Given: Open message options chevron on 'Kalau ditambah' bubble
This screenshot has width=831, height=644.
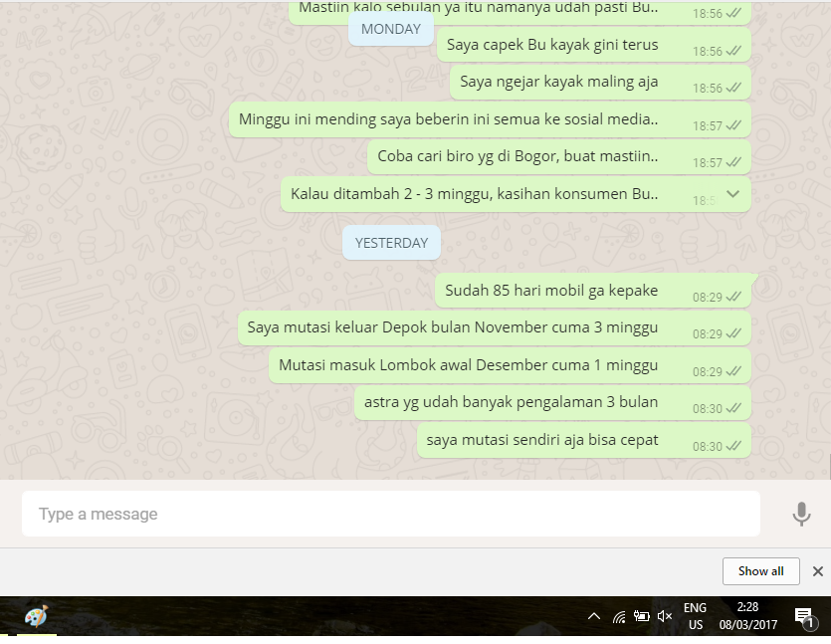Looking at the screenshot, I should pyautogui.click(x=733, y=194).
